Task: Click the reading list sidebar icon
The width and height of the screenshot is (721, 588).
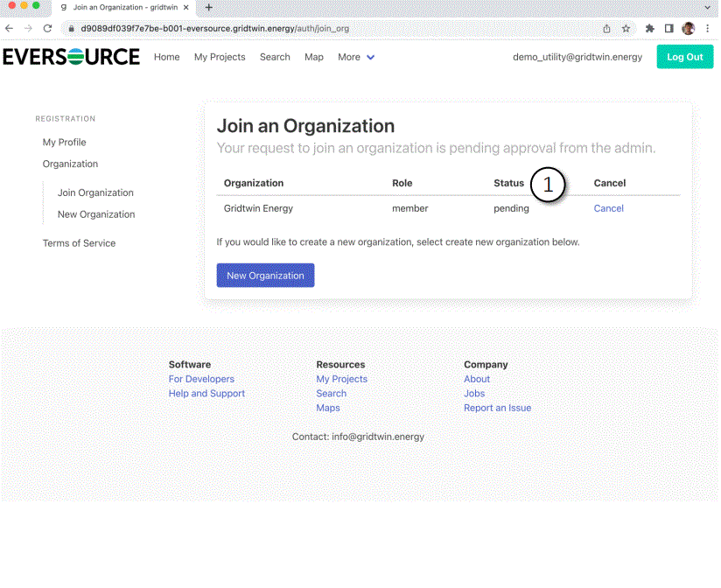Action: coord(668,28)
